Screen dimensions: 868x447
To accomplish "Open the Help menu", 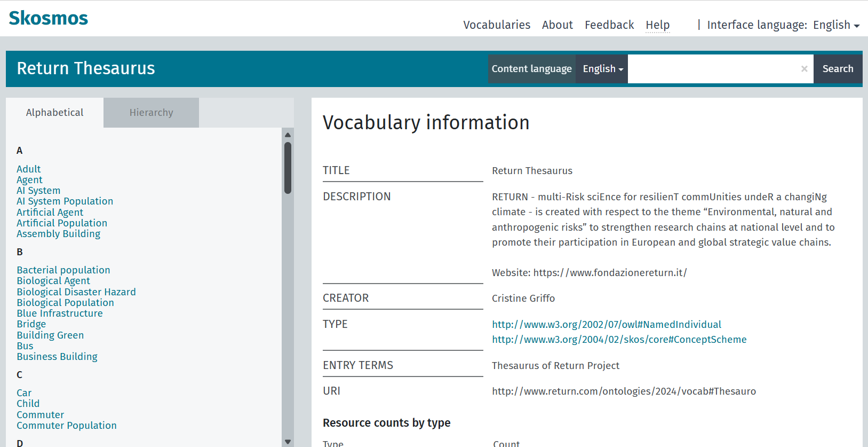I will [x=657, y=25].
